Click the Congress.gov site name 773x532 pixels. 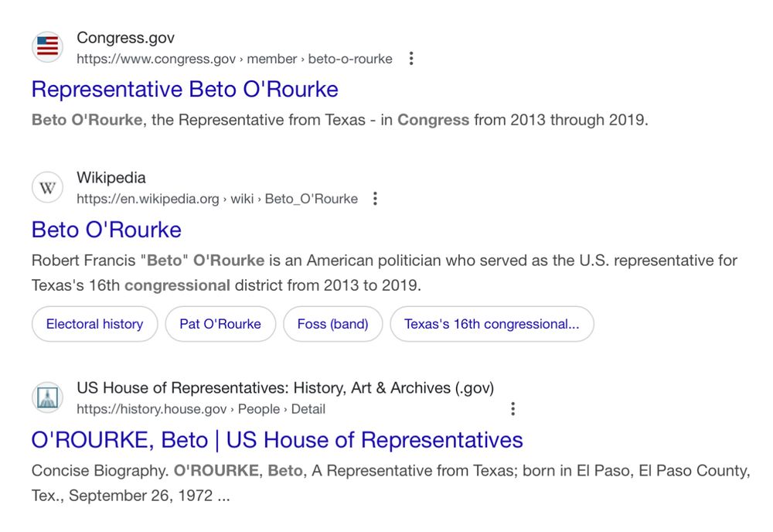126,38
